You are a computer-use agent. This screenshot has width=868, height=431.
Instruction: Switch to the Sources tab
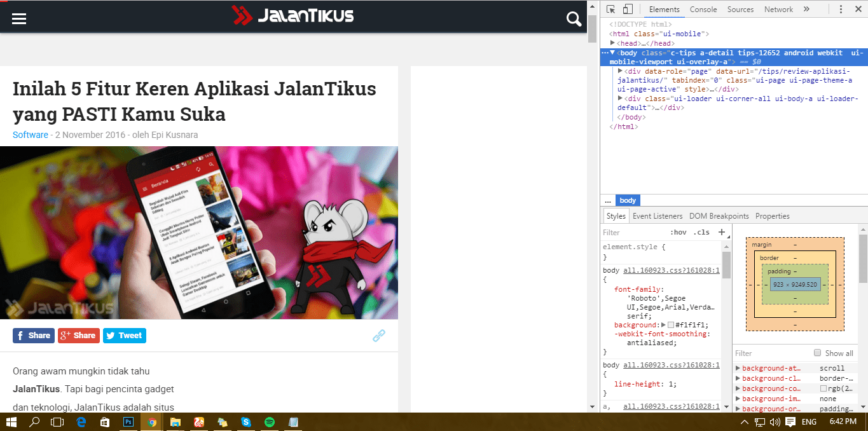tap(740, 9)
